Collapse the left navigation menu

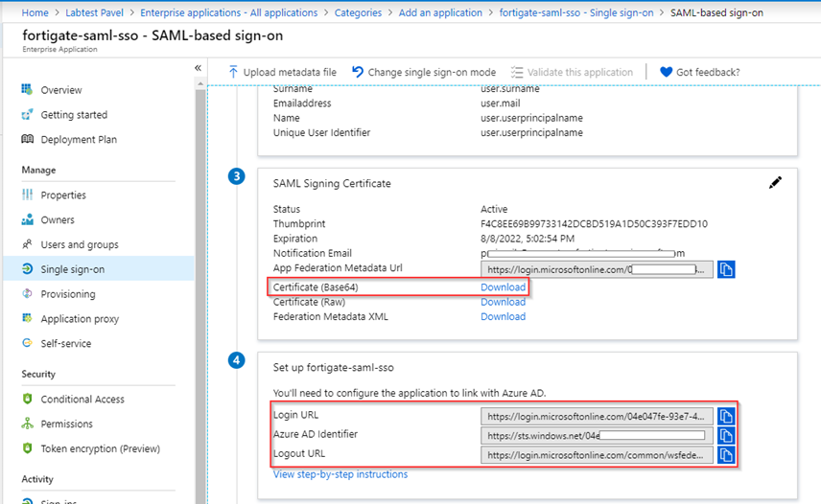199,68
